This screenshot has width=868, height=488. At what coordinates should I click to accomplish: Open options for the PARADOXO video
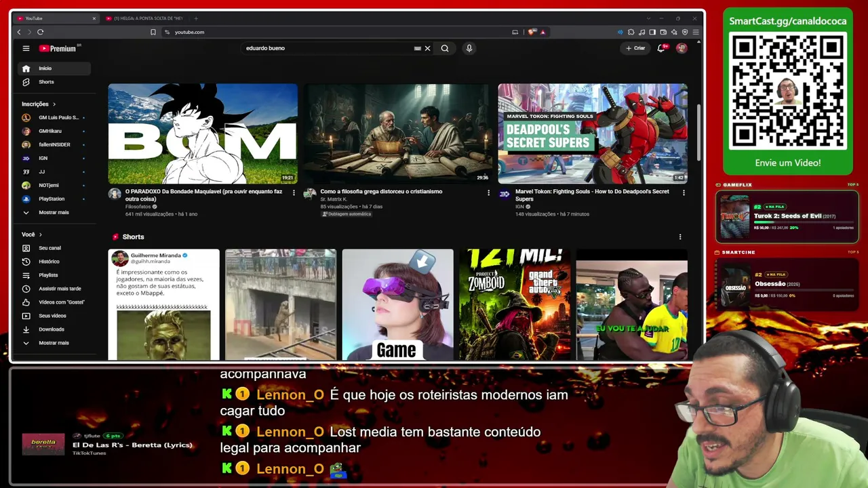294,192
